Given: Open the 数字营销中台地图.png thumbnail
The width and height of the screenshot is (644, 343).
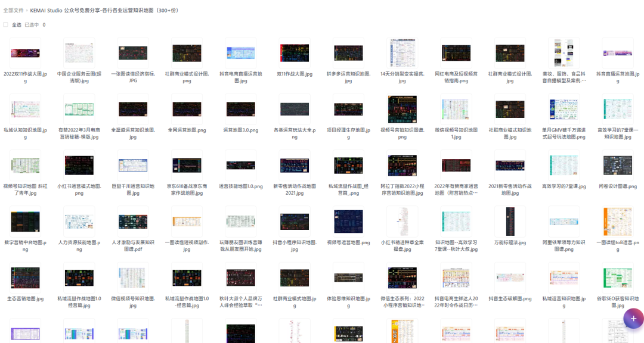Looking at the screenshot, I should (x=26, y=222).
